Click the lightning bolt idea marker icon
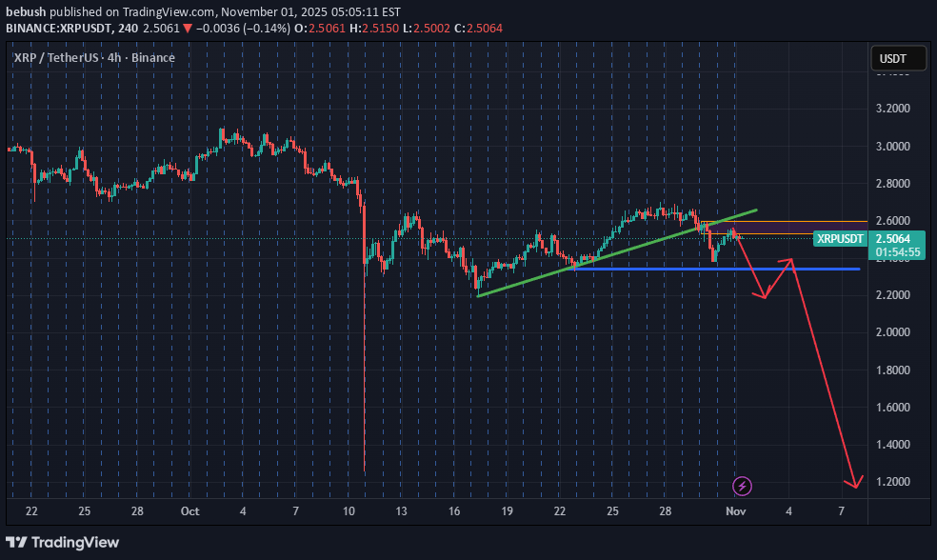 click(x=741, y=486)
